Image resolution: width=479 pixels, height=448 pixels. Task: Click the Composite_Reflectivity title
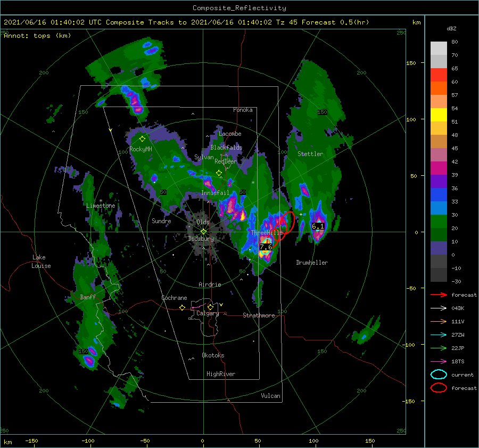pyautogui.click(x=240, y=8)
